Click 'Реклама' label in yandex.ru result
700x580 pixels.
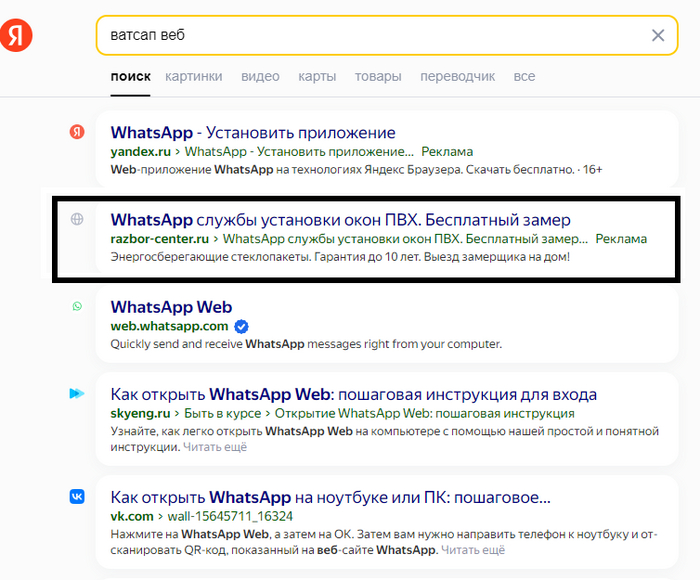[447, 152]
